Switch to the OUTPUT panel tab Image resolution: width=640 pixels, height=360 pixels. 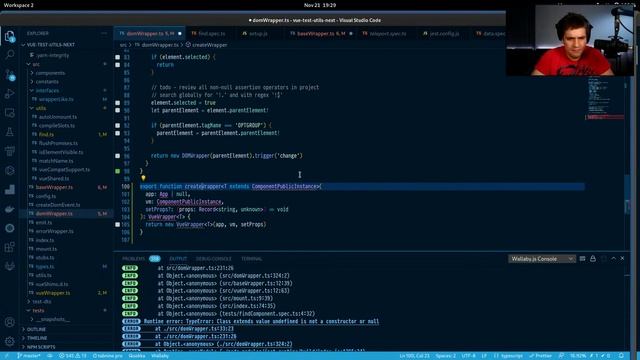tap(178, 259)
